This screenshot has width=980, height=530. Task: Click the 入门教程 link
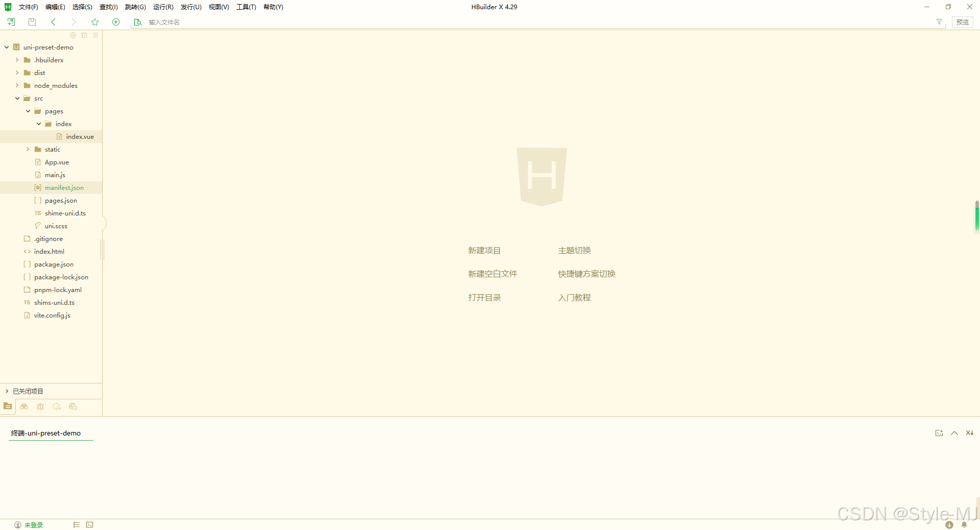[574, 297]
